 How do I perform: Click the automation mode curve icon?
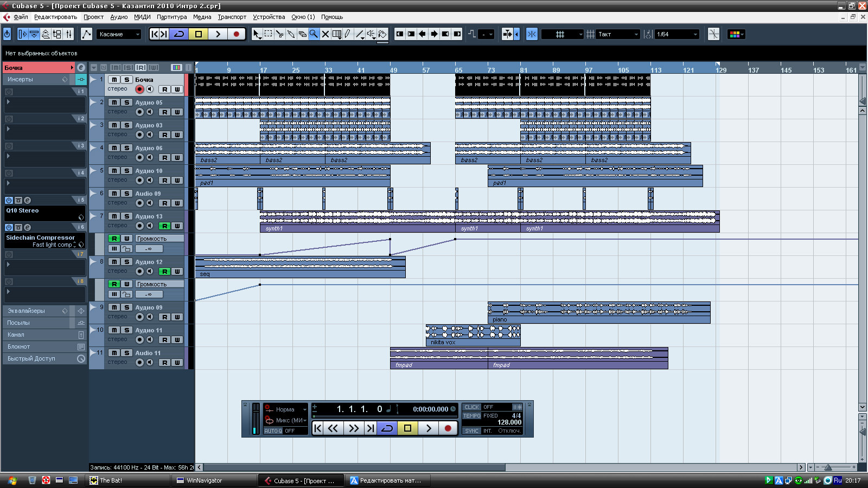coord(86,34)
